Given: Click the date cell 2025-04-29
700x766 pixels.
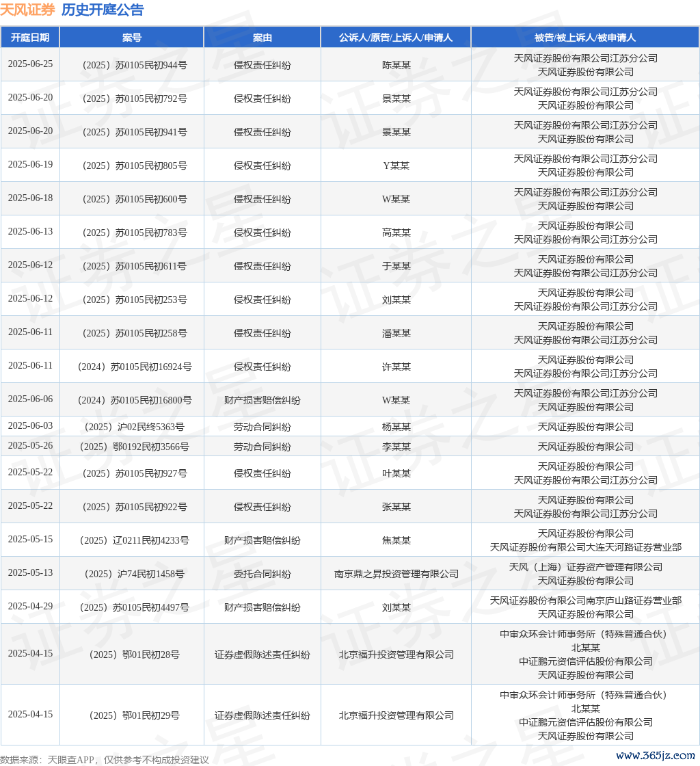Looking at the screenshot, I should (x=30, y=606).
